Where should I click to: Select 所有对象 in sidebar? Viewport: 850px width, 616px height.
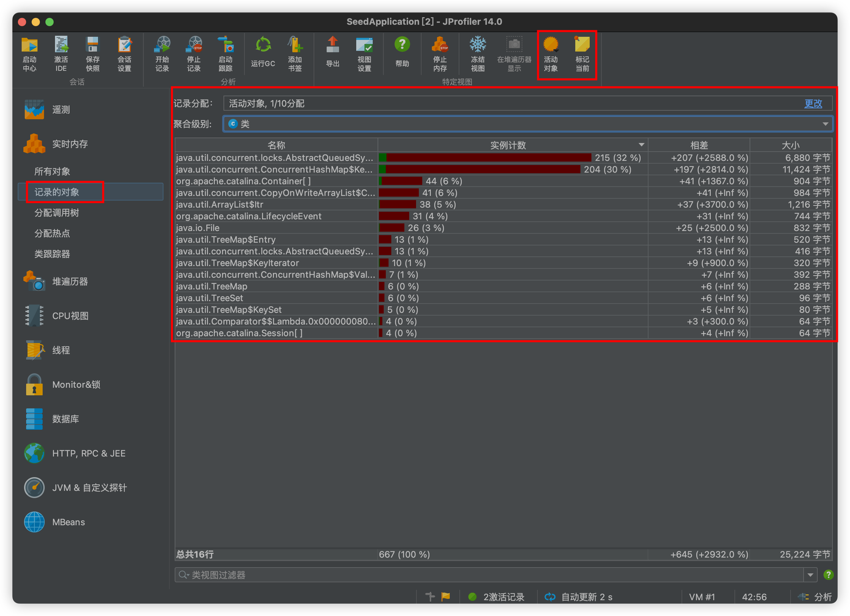52,171
